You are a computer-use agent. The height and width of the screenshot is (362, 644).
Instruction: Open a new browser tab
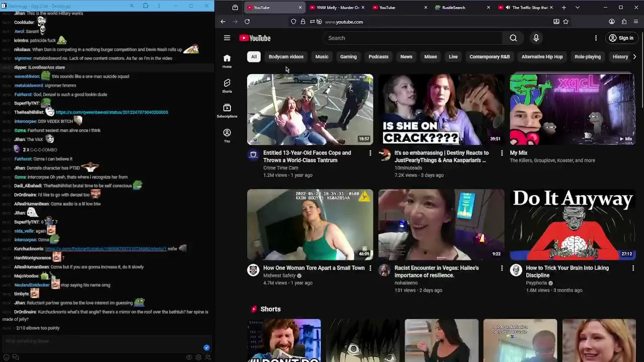point(564,8)
